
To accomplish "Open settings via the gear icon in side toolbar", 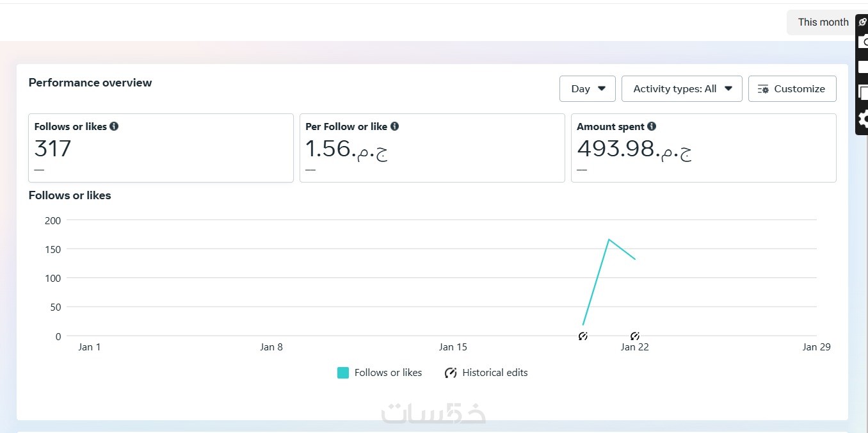I will 864,119.
